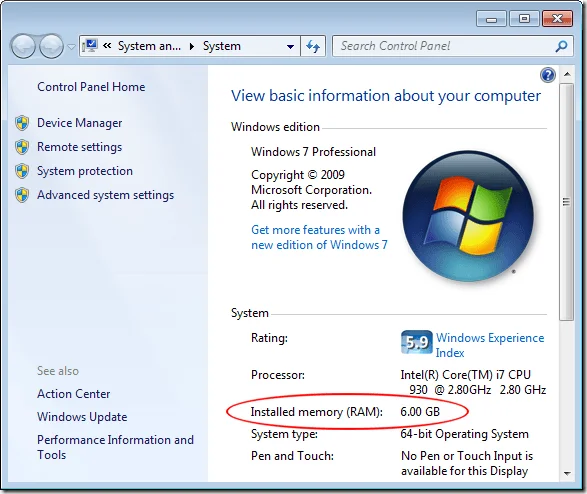Click 'No Pen or Touch Input' text
Image resolution: width=587 pixels, height=494 pixels.
[467, 456]
